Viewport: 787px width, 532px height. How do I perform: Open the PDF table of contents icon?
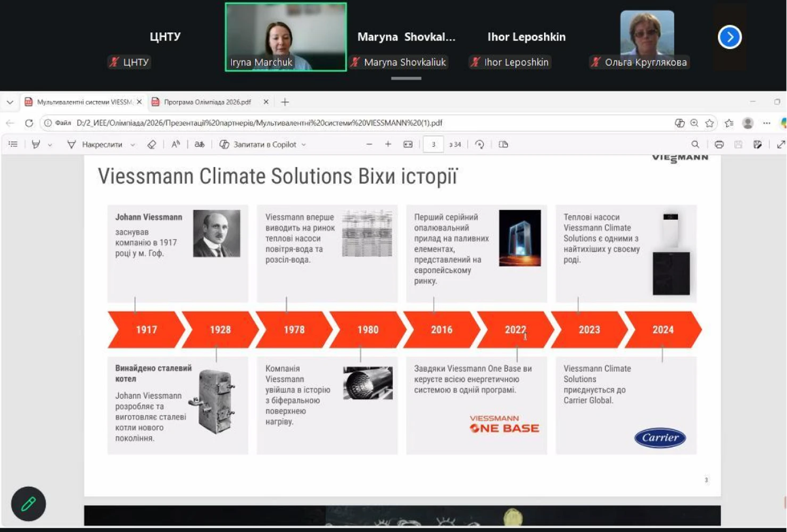click(13, 144)
